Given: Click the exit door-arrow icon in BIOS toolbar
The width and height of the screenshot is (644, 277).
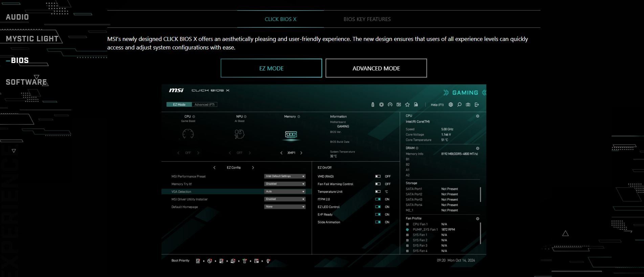Looking at the screenshot, I should click(x=477, y=105).
